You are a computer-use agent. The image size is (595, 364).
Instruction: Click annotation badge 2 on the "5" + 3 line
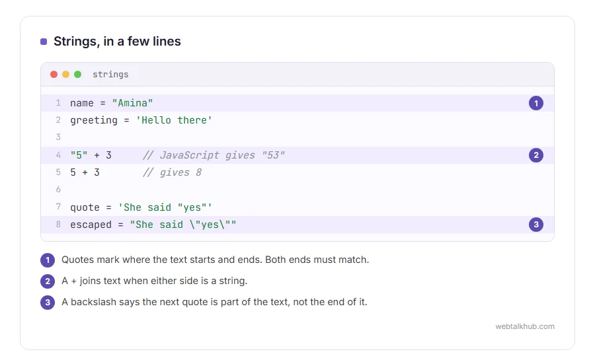point(535,155)
